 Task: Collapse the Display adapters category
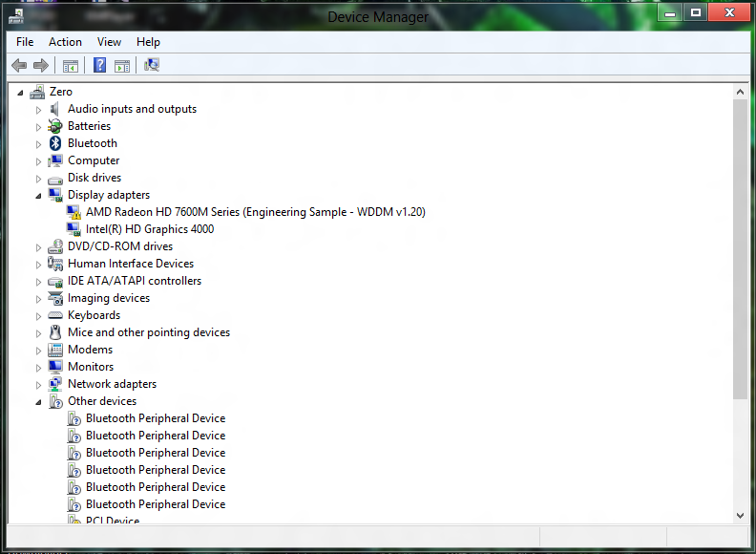pyautogui.click(x=38, y=196)
